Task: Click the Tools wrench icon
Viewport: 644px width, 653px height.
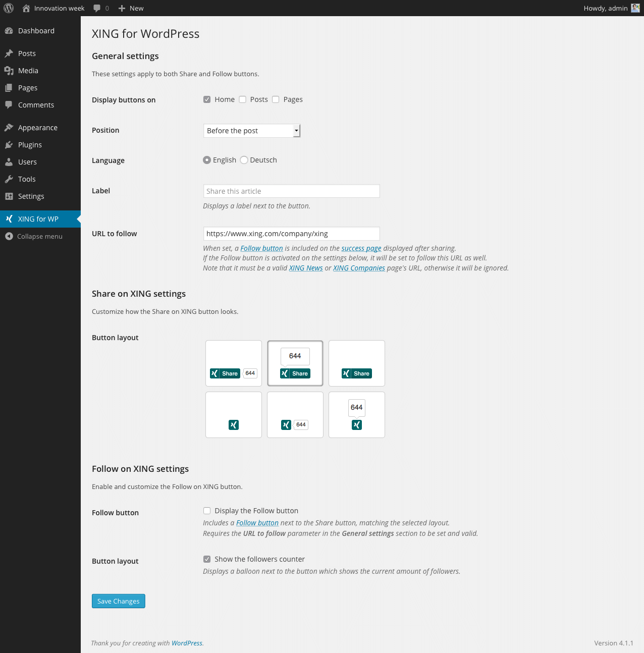Action: pos(9,179)
